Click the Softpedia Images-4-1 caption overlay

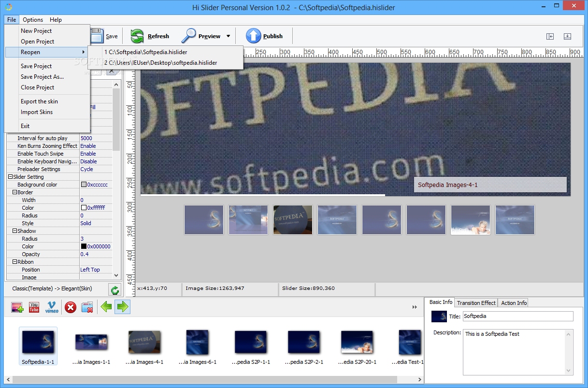pos(490,185)
